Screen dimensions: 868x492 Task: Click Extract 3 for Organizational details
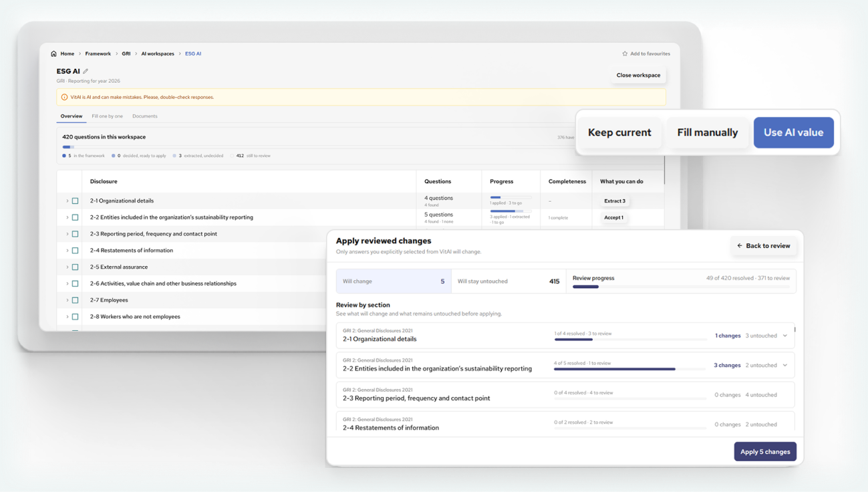click(x=615, y=201)
